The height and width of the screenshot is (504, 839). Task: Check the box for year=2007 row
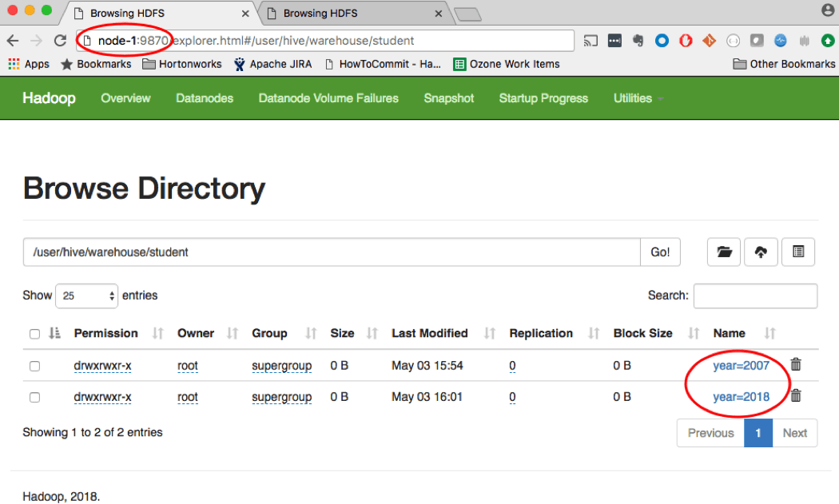coord(34,366)
